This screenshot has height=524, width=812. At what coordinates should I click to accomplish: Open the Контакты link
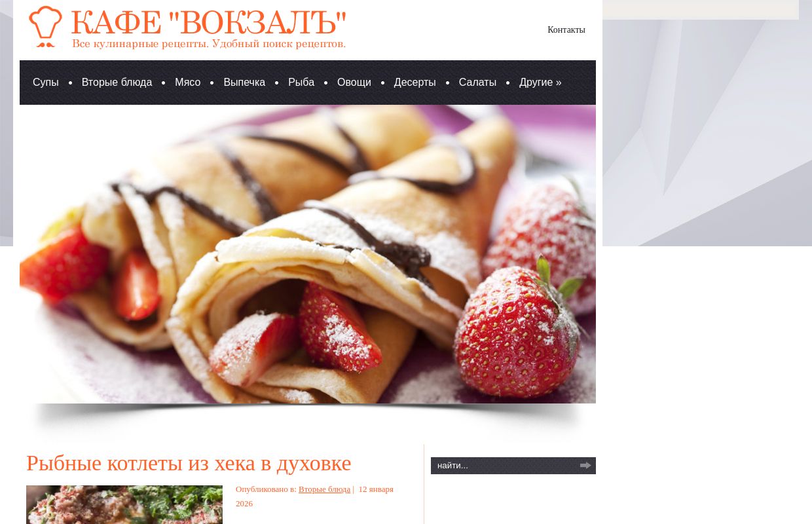[x=566, y=30]
